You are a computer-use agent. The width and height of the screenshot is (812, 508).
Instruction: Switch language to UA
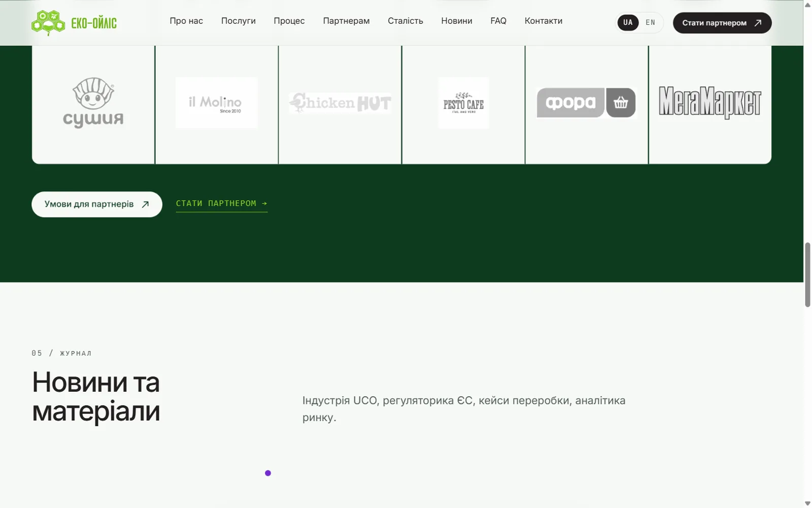[x=628, y=22]
